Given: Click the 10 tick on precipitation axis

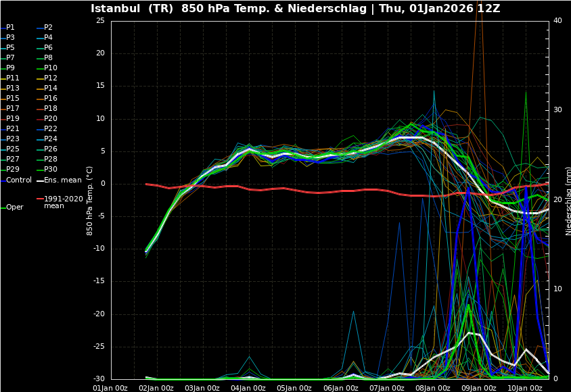Looking at the screenshot, I should coord(557,289).
